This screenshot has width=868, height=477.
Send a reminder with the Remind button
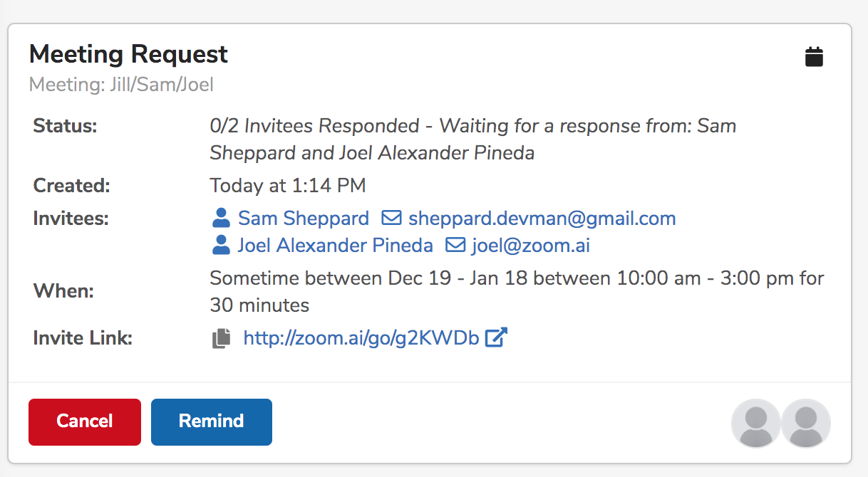pos(212,421)
